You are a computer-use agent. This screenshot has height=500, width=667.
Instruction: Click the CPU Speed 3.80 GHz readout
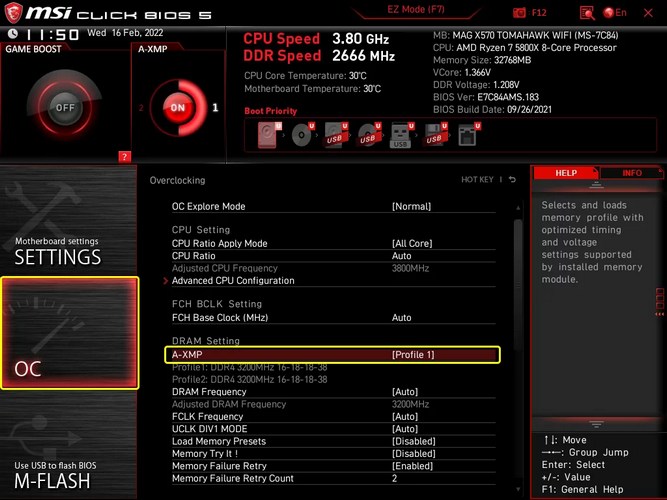point(316,39)
